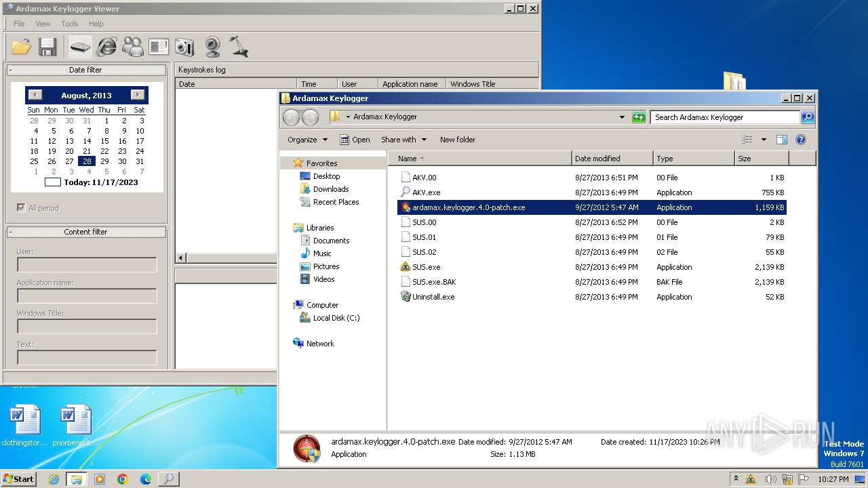Go to next month in calendar
This screenshot has width=868, height=488.
138,95
